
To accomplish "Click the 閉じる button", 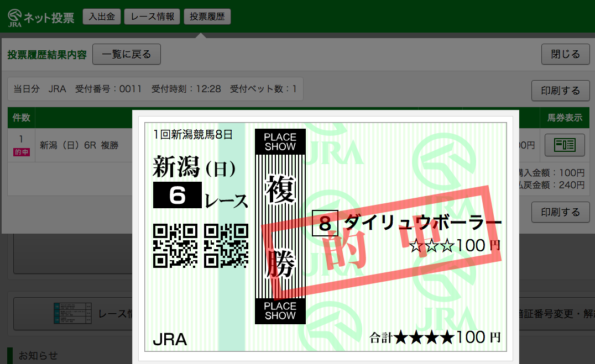I will click(565, 54).
